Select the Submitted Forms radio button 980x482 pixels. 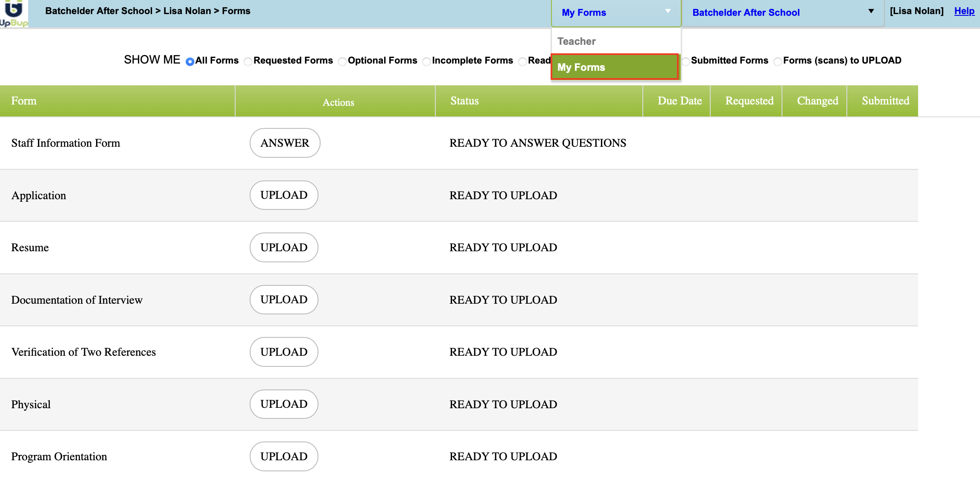coord(685,61)
